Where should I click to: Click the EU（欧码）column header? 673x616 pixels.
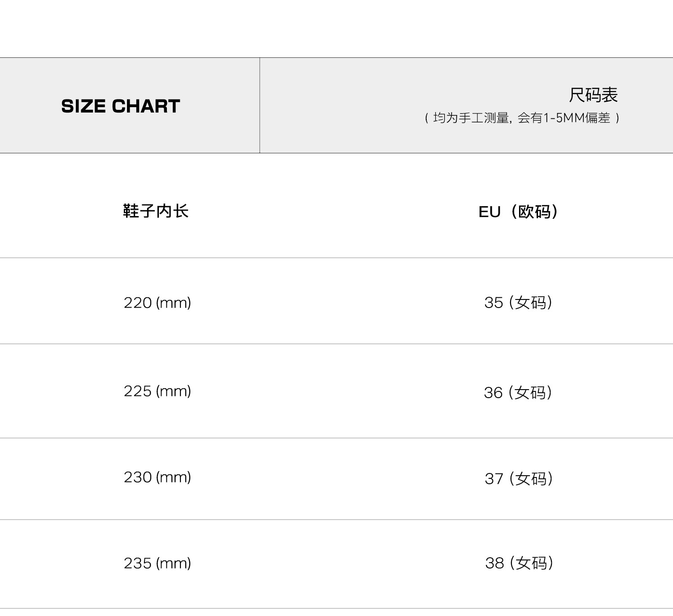click(x=518, y=212)
